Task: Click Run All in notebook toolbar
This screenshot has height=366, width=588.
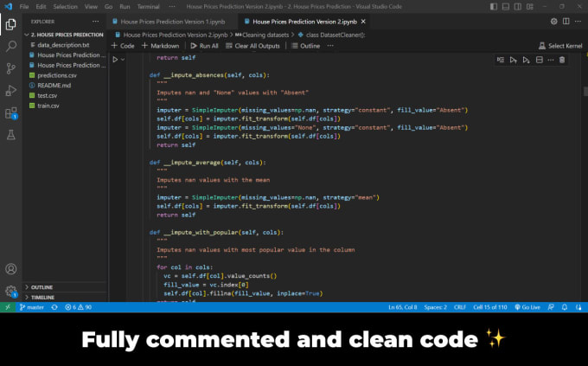Action: coord(204,46)
